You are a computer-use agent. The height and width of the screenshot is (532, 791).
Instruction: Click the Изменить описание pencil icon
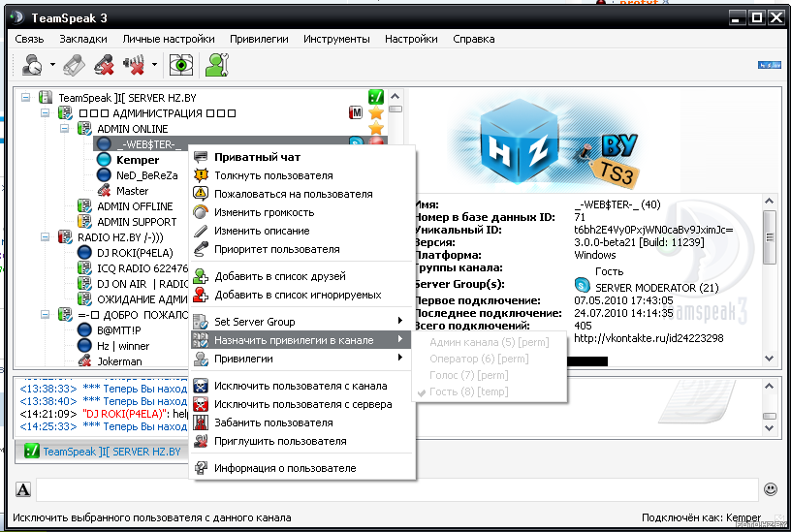click(201, 231)
